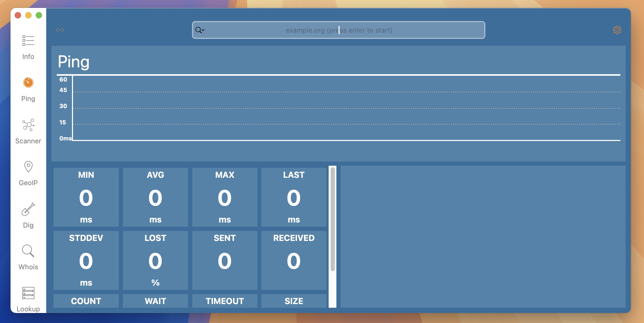Expand the WAIT configuration field
This screenshot has width=644, height=323.
pos(155,301)
